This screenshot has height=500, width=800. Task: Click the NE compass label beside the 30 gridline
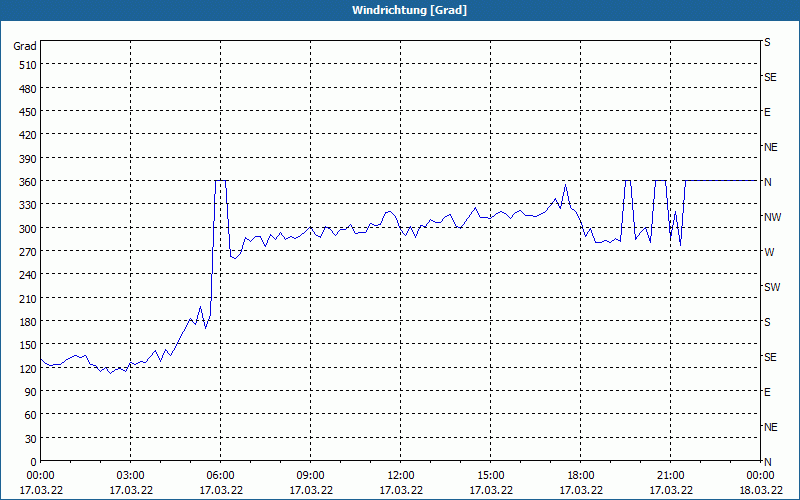tap(770, 427)
